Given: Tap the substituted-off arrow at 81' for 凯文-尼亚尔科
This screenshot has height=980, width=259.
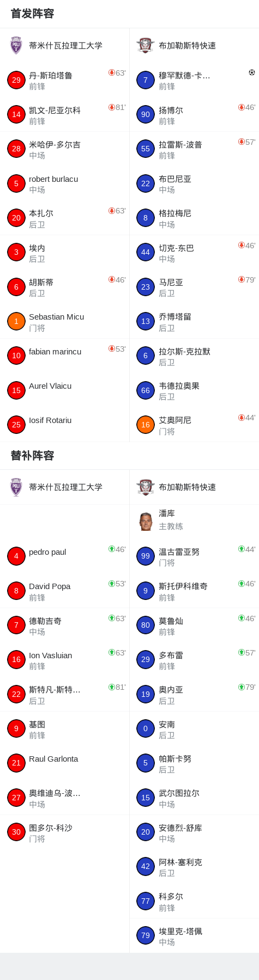Looking at the screenshot, I should coord(111,107).
